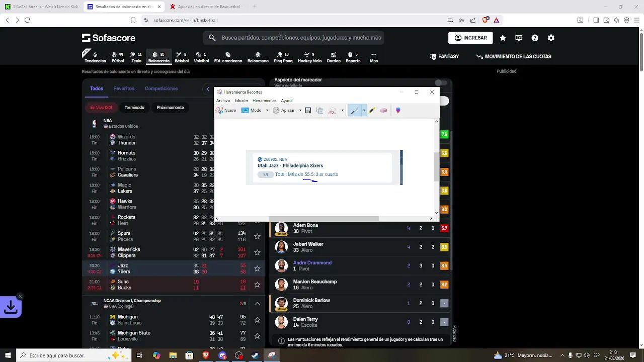This screenshot has height=362, width=644.
Task: Favorite the Mavericks vs Clippers match star
Action: (257, 252)
